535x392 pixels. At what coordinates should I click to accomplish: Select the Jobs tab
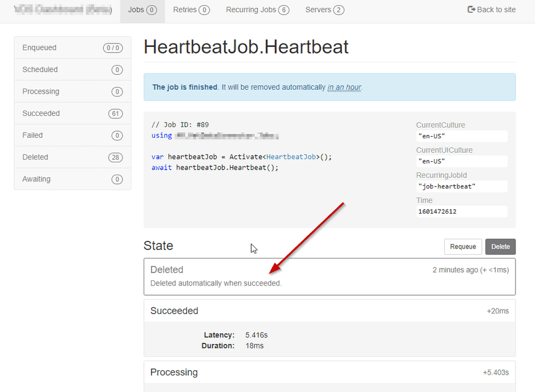pos(142,9)
